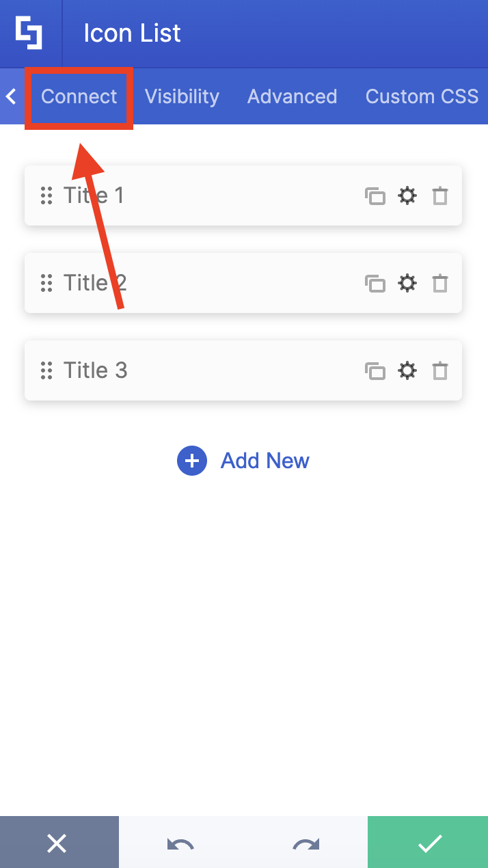The height and width of the screenshot is (868, 488).
Task: Edit Title 3 via its gear icon
Action: 407,370
